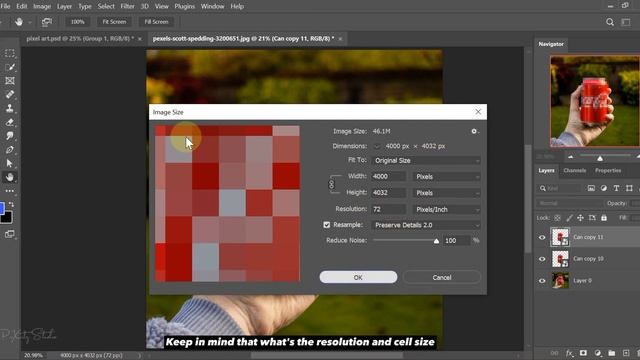Toggle the constrain proportions link icon

331,184
